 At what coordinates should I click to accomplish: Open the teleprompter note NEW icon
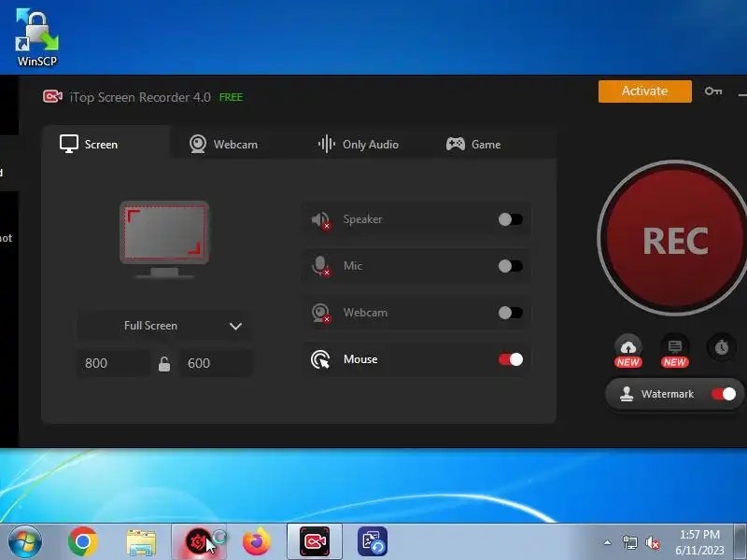(x=674, y=351)
